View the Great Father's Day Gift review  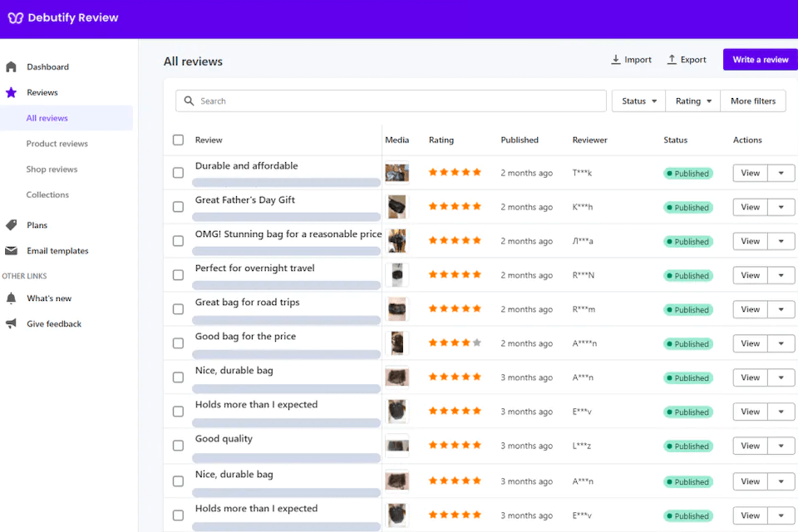750,207
